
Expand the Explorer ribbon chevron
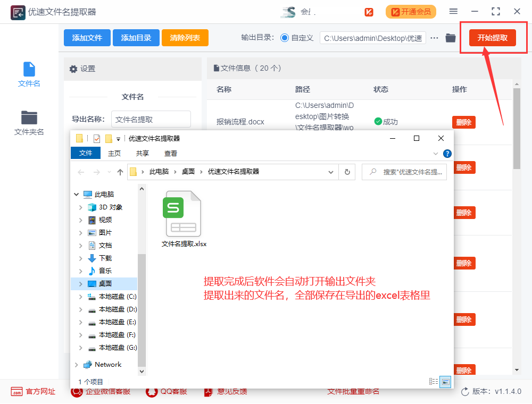pos(436,154)
